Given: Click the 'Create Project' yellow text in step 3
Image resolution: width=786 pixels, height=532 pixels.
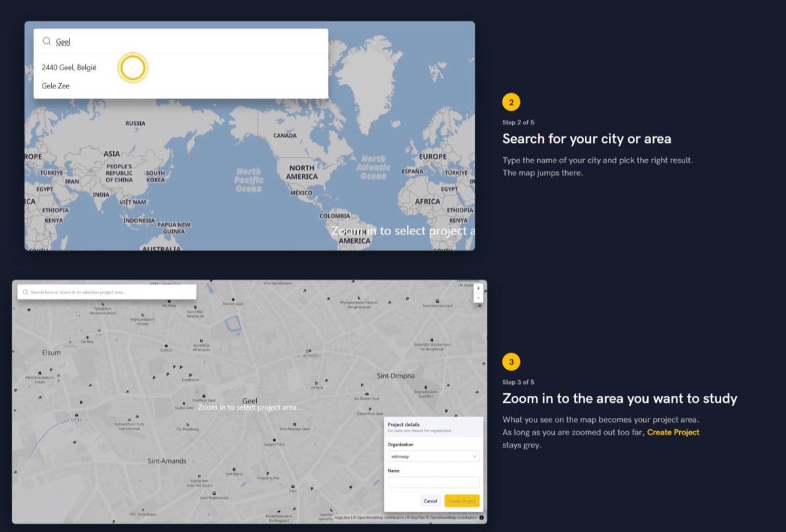Looking at the screenshot, I should [673, 432].
